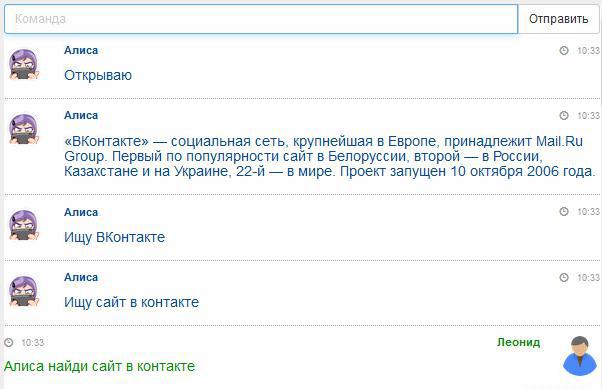Click the message Ищу сайт в контакте

tap(132, 302)
